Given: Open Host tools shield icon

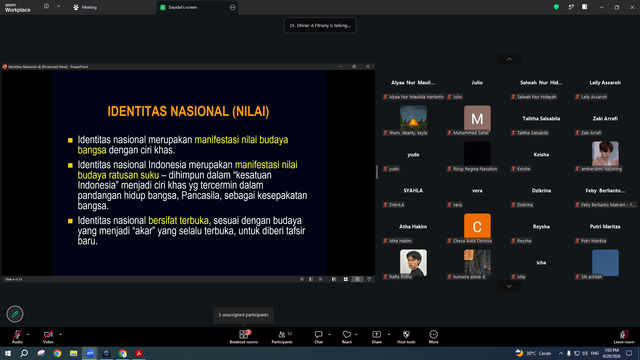Looking at the screenshot, I should click(x=406, y=334).
